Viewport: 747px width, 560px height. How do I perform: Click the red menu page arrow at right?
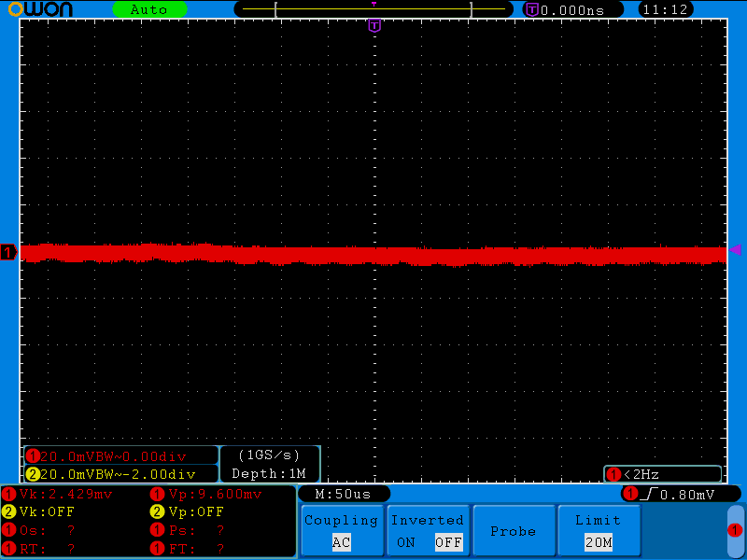pyautogui.click(x=737, y=529)
